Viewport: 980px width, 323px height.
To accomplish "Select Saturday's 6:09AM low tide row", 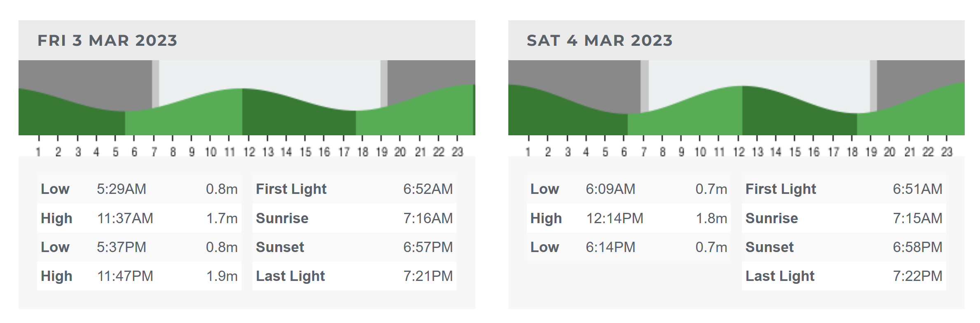I will click(x=629, y=189).
